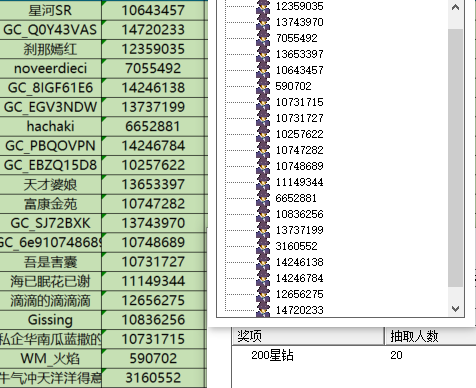The height and width of the screenshot is (388, 476).
Task: Click the avatar icon beside 3160552 in list
Action: click(x=263, y=246)
